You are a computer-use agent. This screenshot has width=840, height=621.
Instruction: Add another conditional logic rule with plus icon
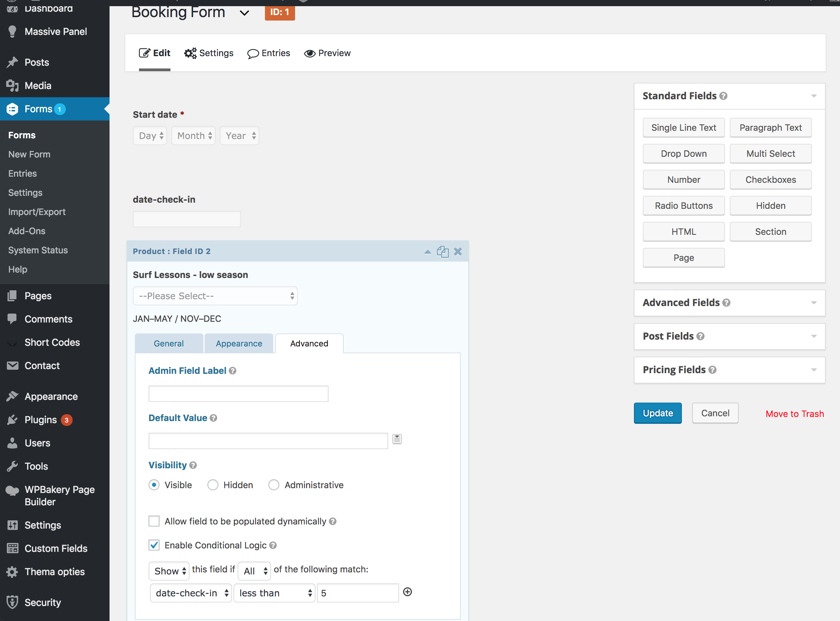coord(407,592)
